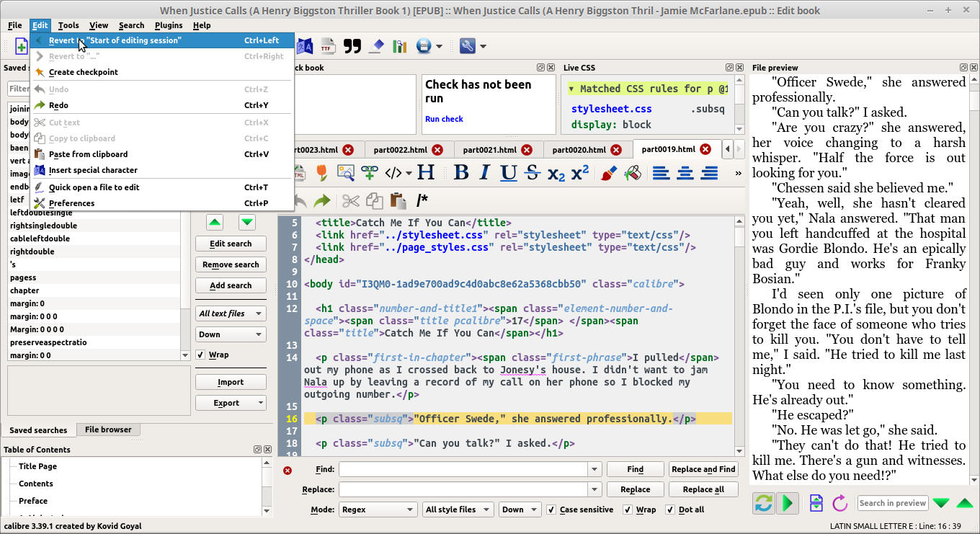Collapse the Matched CSS rules section
The height and width of the screenshot is (534, 980).
click(x=571, y=89)
